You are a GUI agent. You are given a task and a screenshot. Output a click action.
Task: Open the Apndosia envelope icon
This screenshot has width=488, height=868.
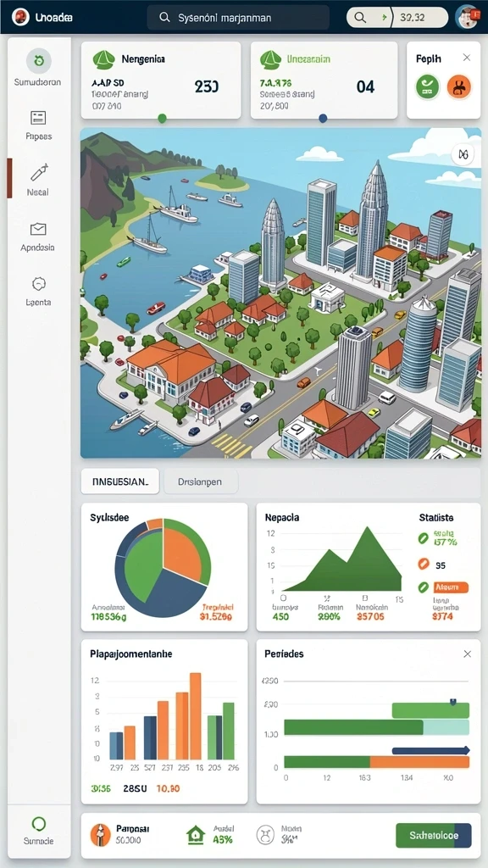click(38, 229)
